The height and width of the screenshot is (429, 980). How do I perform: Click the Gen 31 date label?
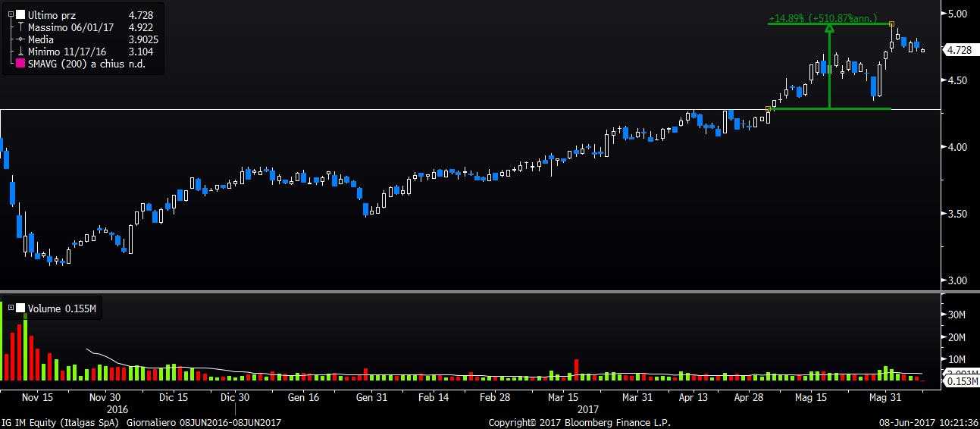click(372, 397)
